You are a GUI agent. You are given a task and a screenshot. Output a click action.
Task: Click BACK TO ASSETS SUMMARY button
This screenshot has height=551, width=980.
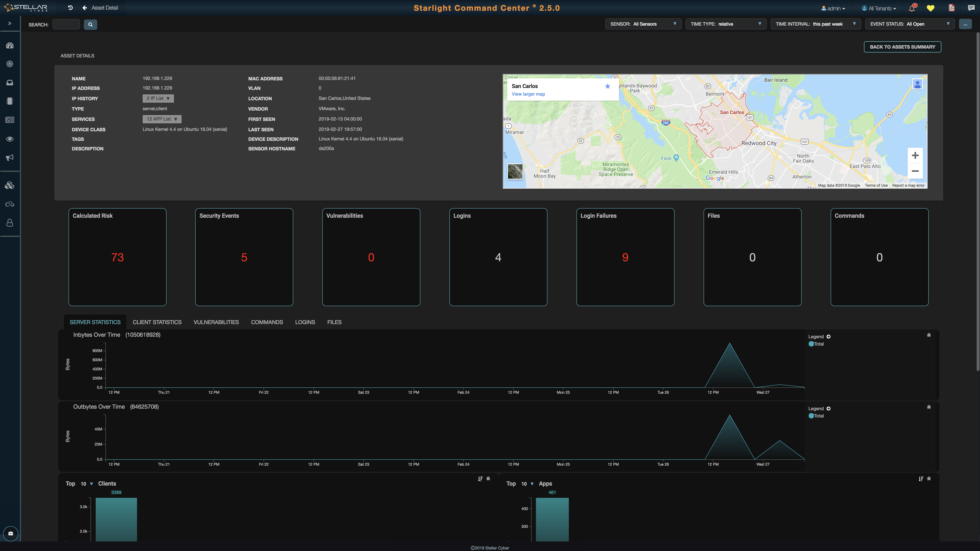pyautogui.click(x=902, y=47)
